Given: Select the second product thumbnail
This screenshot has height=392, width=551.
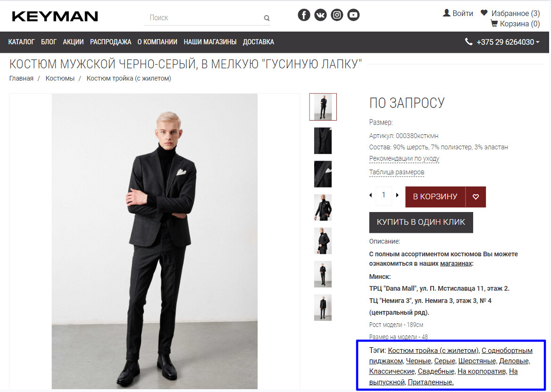Looking at the screenshot, I should pos(323,140).
